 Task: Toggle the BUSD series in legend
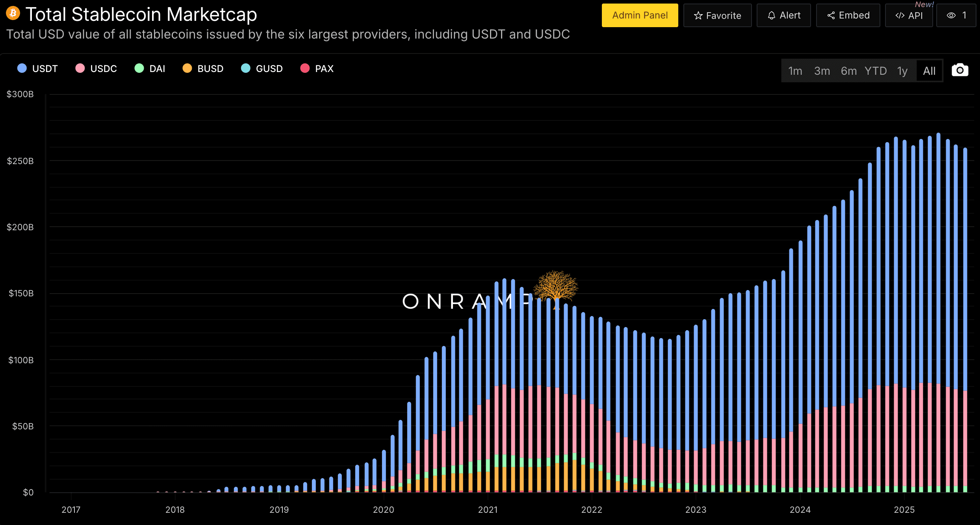203,68
